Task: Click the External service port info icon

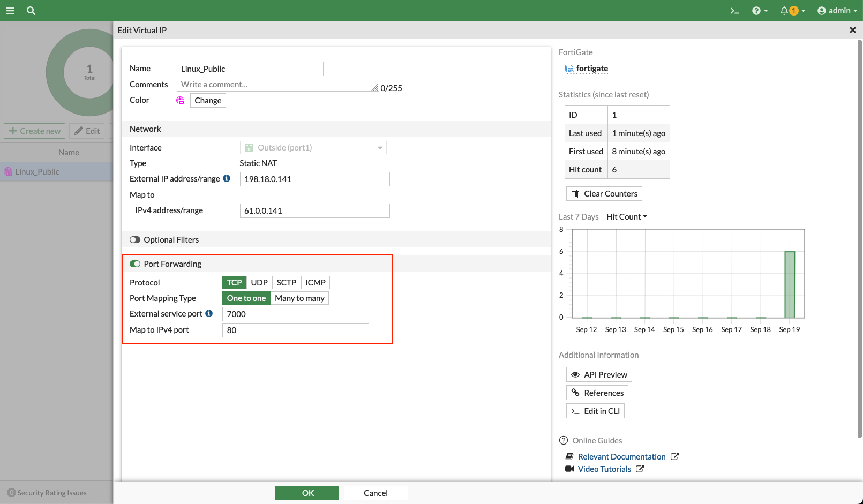Action: pyautogui.click(x=209, y=313)
